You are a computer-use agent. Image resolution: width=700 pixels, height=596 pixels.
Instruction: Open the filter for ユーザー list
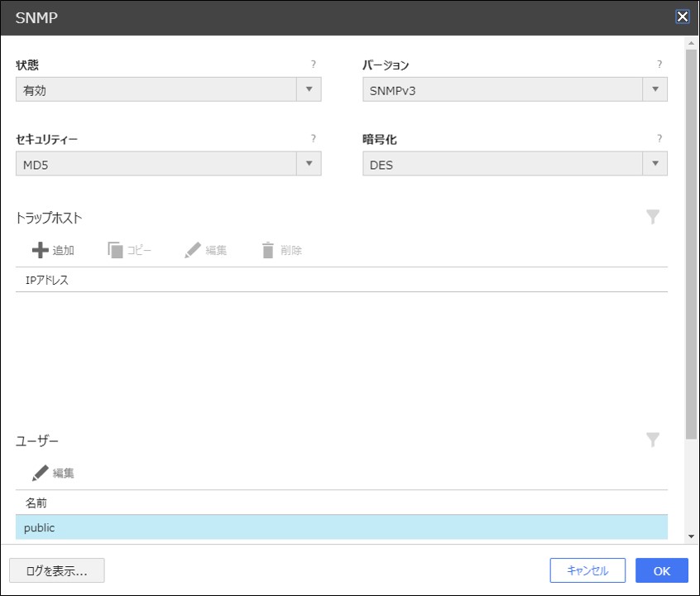coord(653,440)
